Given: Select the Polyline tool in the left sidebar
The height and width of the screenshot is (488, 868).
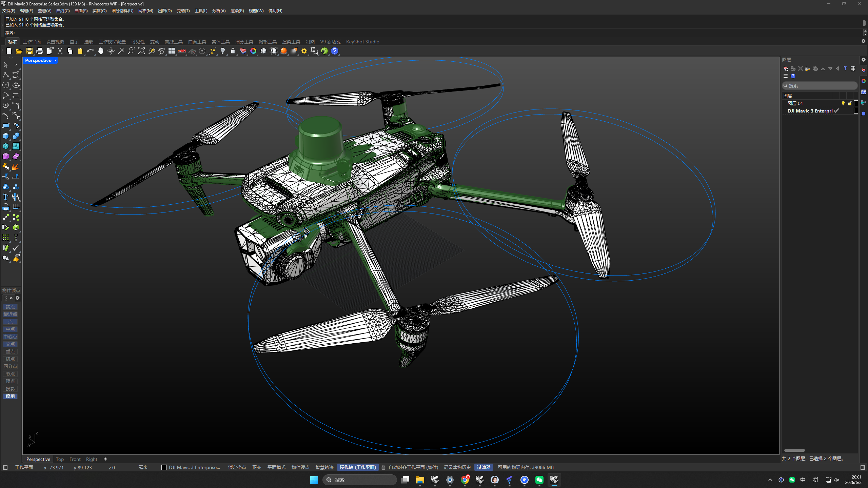Looking at the screenshot, I should (6, 75).
